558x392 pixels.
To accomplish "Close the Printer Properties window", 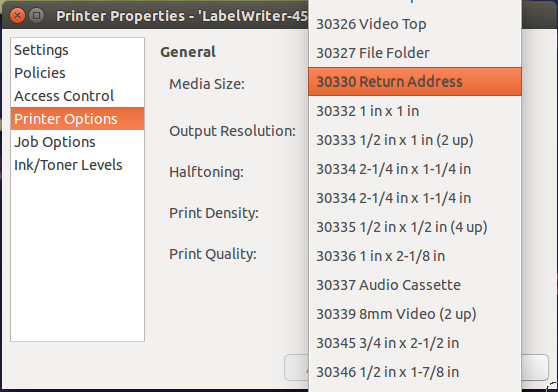I will tap(17, 16).
